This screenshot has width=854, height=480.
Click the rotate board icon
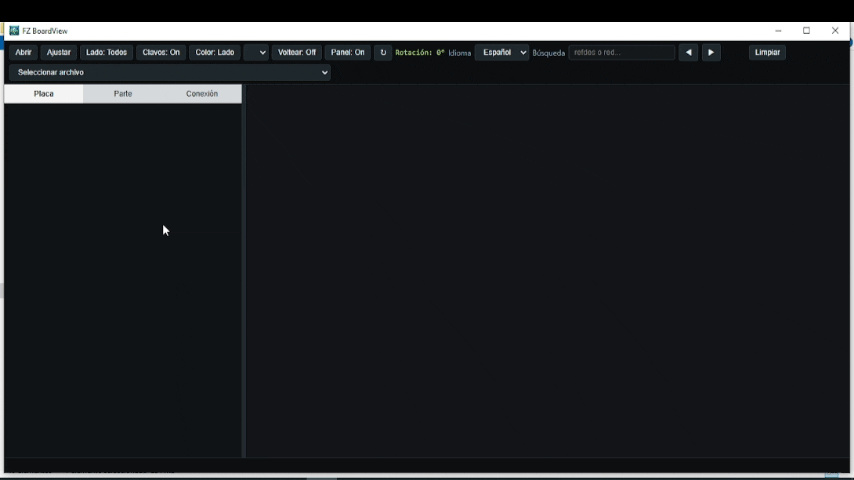click(383, 52)
